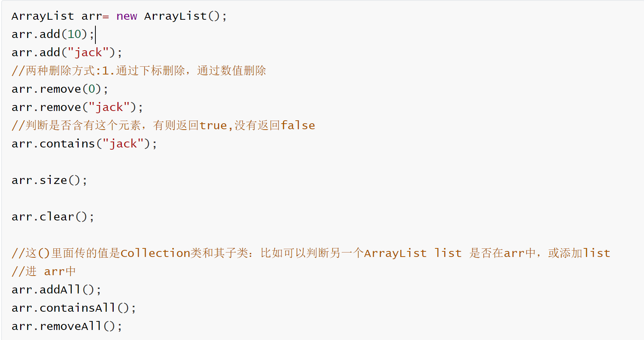Place cursor on the arr.clear() line
Image resolution: width=644 pixels, height=340 pixels.
point(53,217)
